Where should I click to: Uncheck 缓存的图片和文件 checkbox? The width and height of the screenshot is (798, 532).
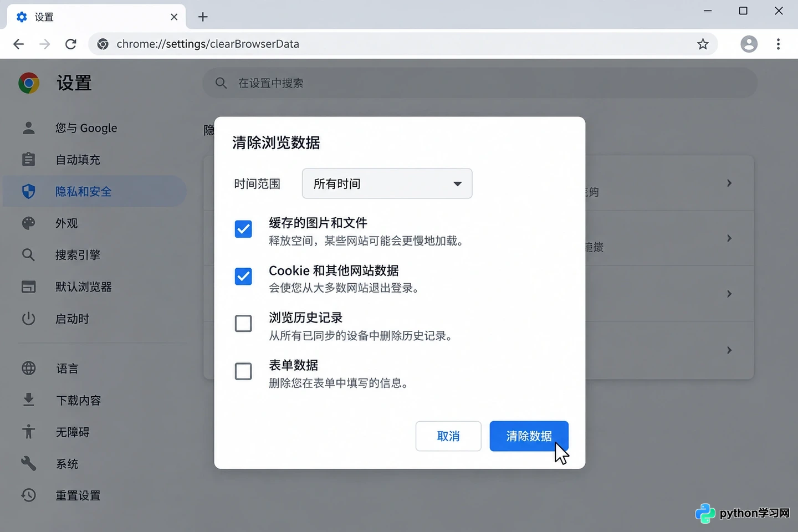coord(243,229)
